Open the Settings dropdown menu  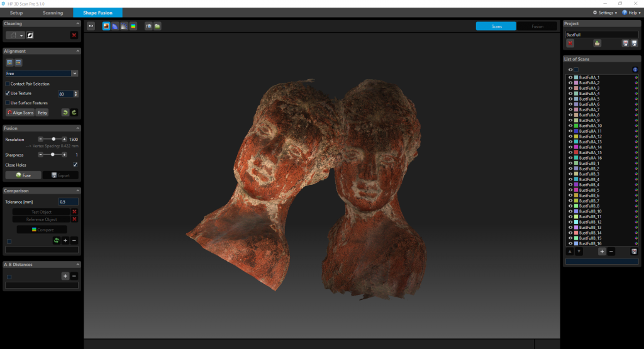604,13
